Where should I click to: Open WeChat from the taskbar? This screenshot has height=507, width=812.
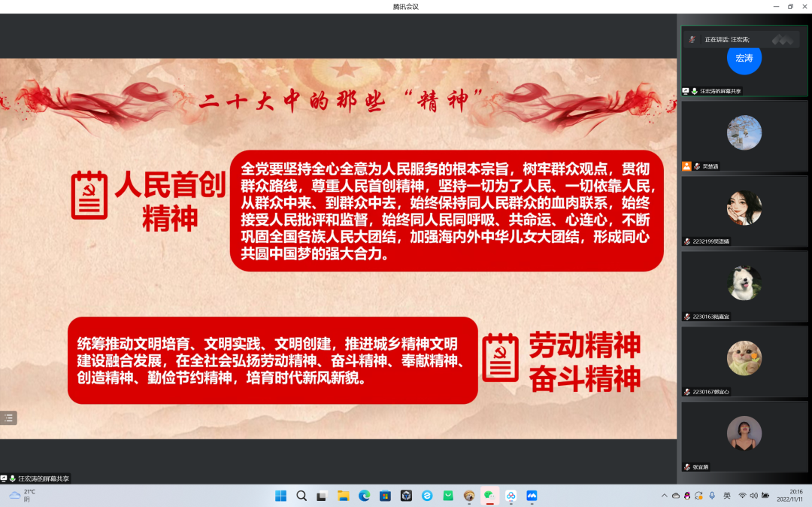pos(489,496)
